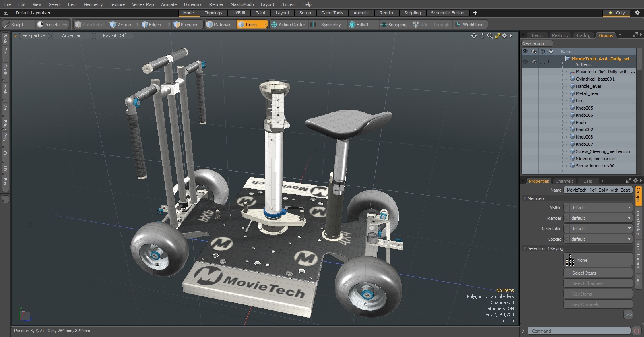This screenshot has width=644, height=337.
Task: Switch to the Schematic Fusion layout tab
Action: coord(448,13)
